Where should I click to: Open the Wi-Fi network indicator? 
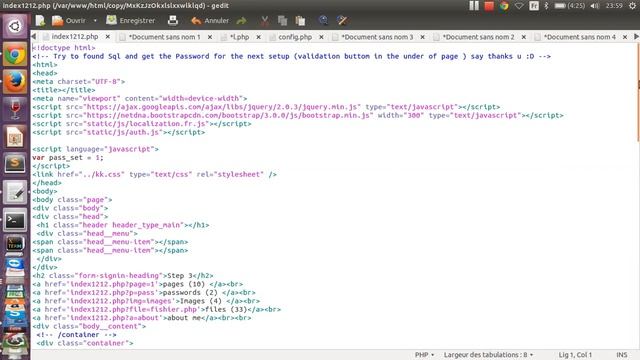pos(519,6)
